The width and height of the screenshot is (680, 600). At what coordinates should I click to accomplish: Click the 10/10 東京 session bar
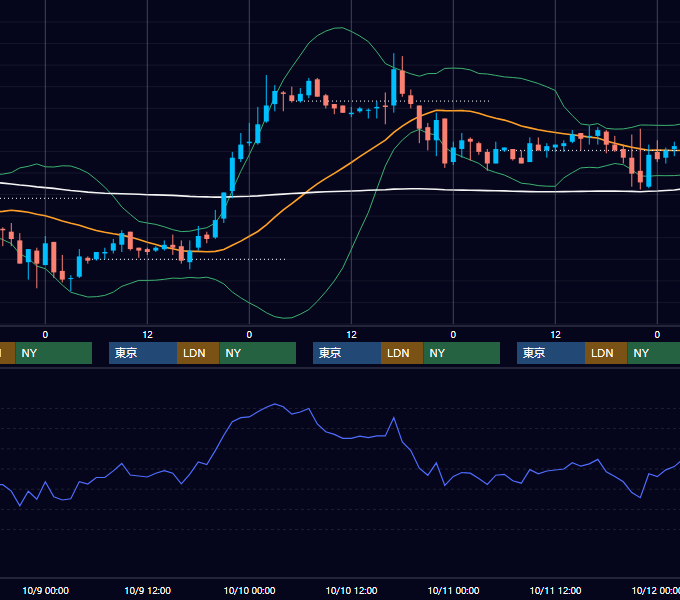point(347,353)
